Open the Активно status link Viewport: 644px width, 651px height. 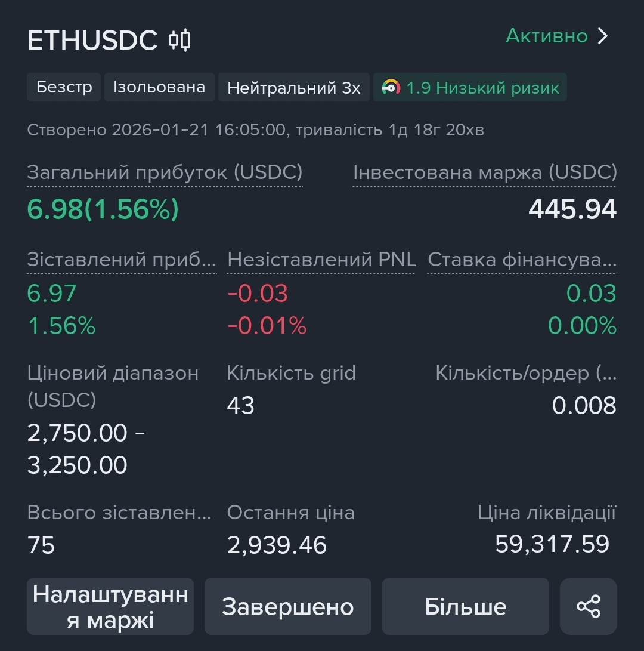[x=547, y=36]
